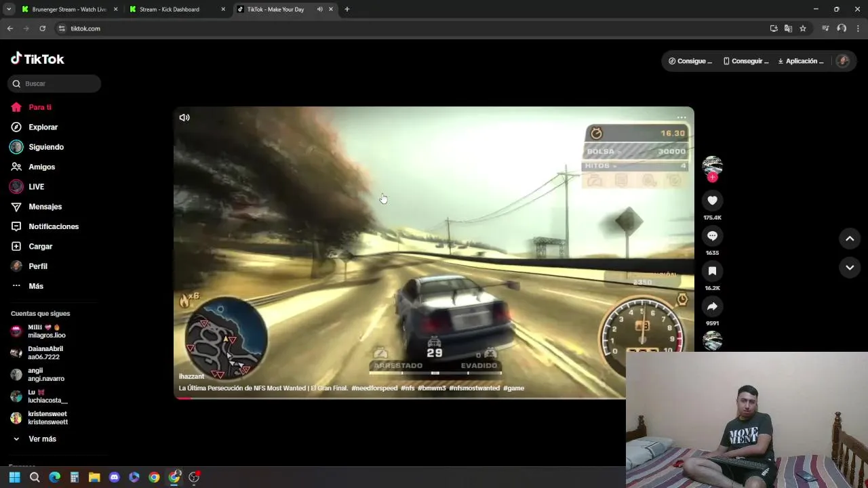
Task: Open the video three-dot options menu
Action: (x=682, y=117)
